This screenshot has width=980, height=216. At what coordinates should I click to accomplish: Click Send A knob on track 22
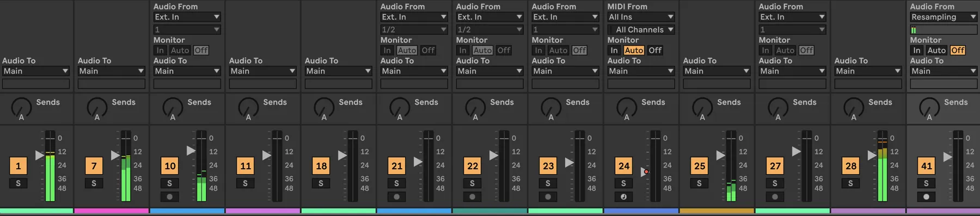475,108
